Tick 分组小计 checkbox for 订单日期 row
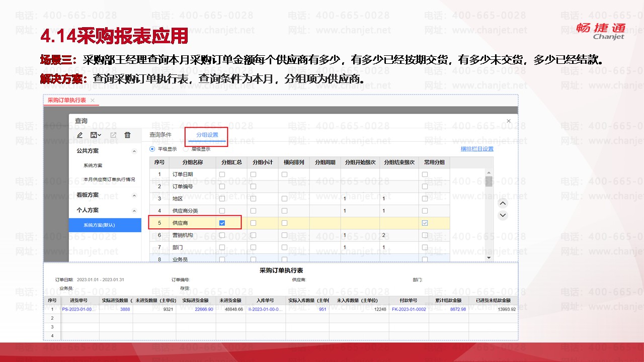The height and width of the screenshot is (362, 644). (x=253, y=174)
